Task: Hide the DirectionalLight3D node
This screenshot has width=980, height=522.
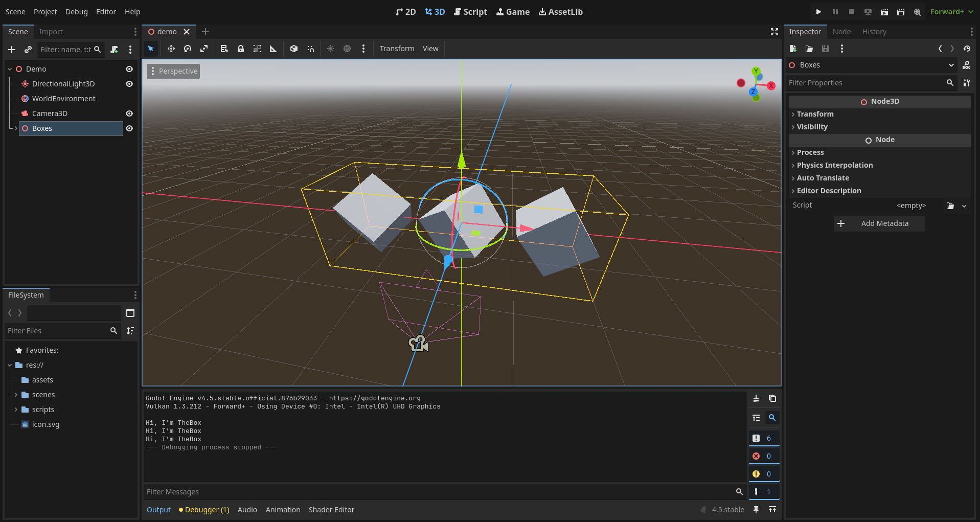Action: click(129, 84)
